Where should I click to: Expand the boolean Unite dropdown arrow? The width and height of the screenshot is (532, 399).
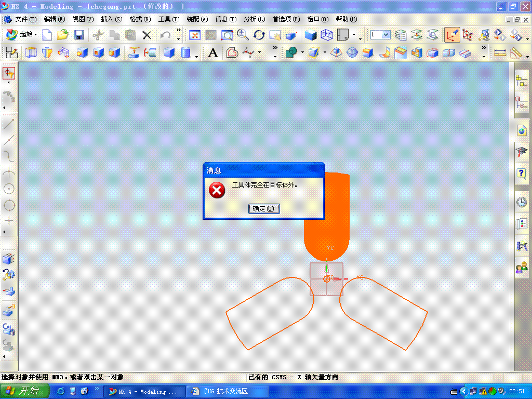point(302,53)
